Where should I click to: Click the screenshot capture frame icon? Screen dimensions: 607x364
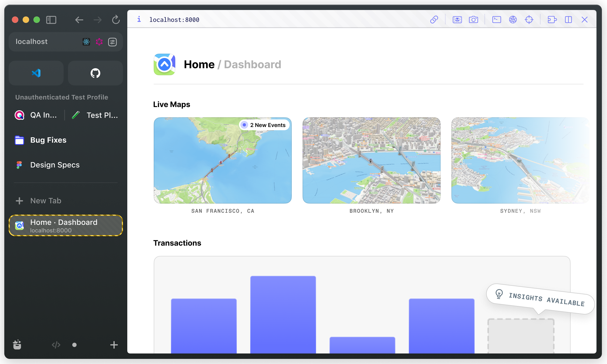(x=457, y=20)
